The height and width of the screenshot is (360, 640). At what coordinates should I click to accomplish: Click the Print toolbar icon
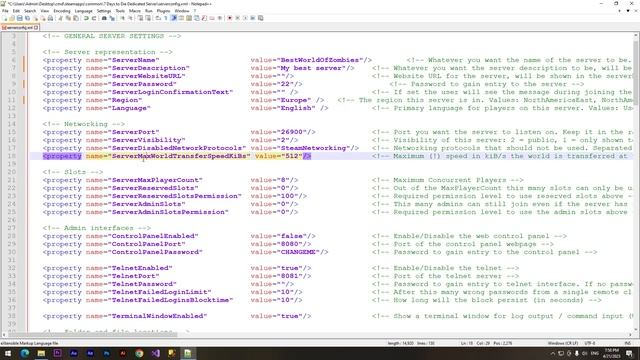[50, 18]
